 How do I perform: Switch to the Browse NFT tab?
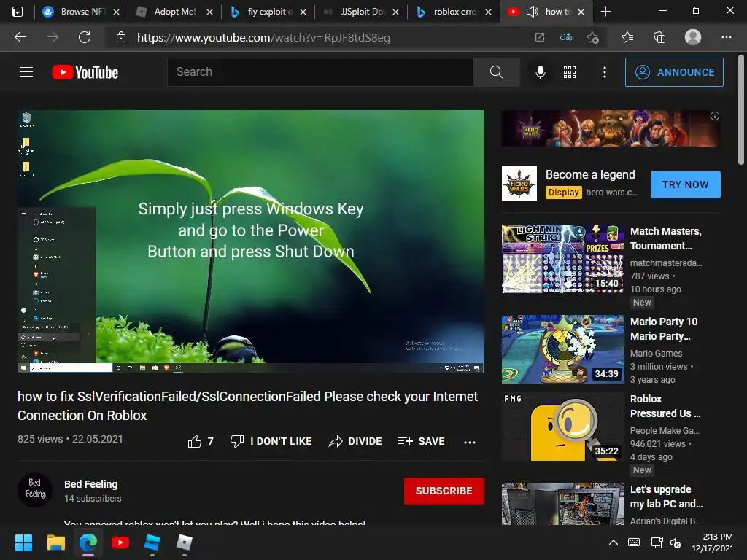tap(81, 12)
